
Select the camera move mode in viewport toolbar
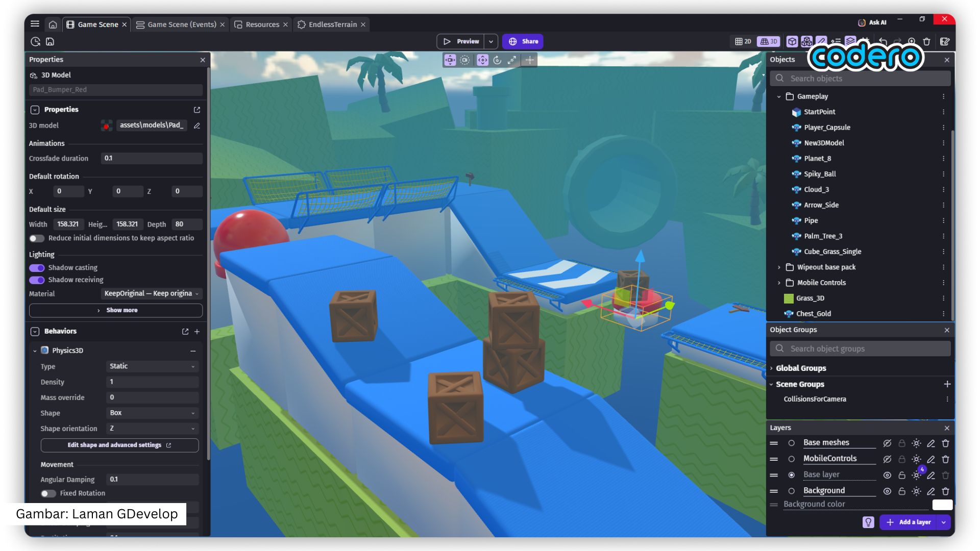pos(450,60)
